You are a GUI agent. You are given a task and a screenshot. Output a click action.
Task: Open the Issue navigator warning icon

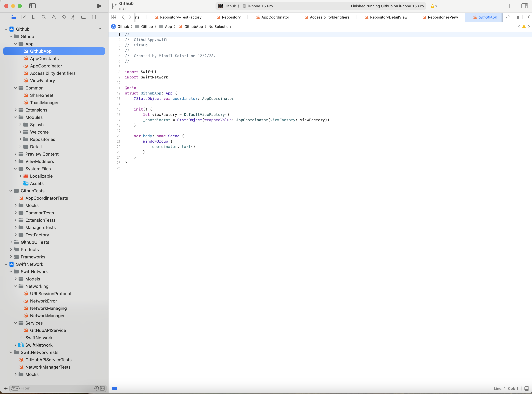click(54, 17)
